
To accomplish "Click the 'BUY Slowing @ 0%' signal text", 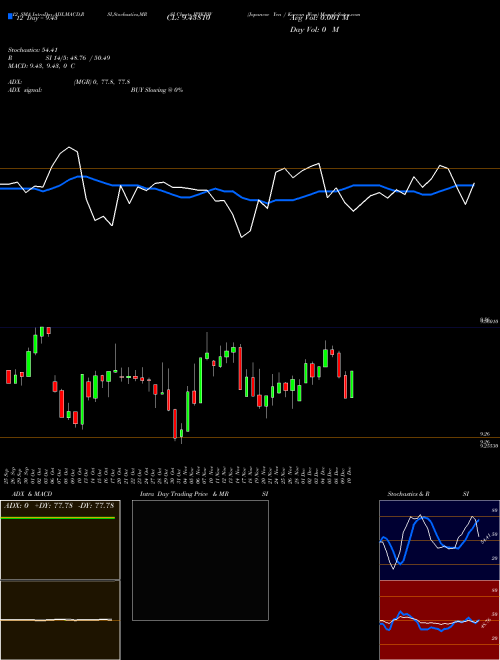I will 157,90.
